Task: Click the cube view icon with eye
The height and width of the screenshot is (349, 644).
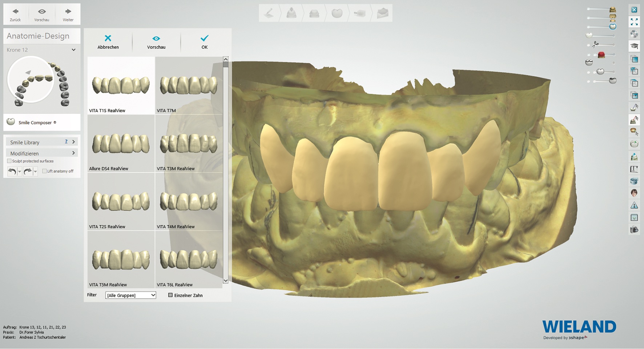Action: pos(634,95)
